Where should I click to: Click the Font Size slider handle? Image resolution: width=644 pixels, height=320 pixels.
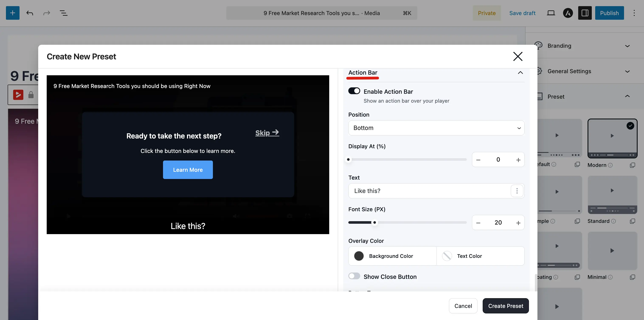pos(374,223)
